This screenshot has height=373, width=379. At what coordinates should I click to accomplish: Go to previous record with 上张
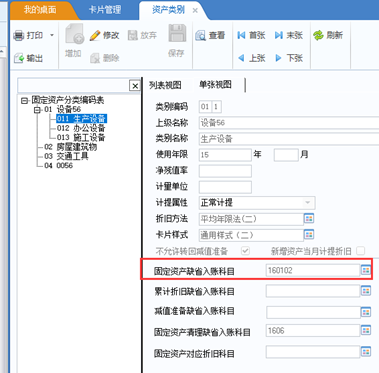pos(251,58)
